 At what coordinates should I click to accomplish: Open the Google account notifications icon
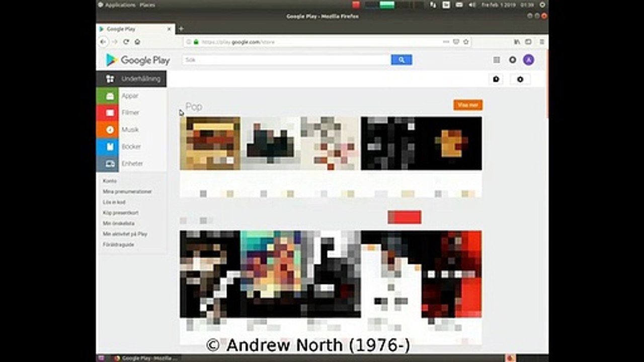click(512, 60)
